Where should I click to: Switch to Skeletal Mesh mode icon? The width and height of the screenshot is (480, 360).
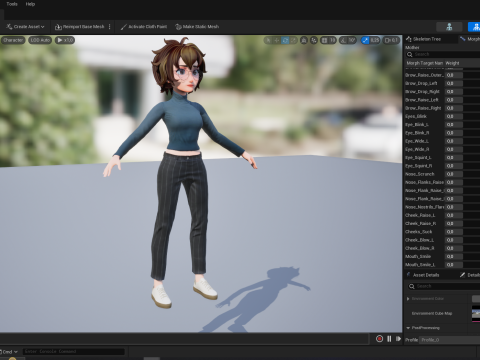(474, 27)
